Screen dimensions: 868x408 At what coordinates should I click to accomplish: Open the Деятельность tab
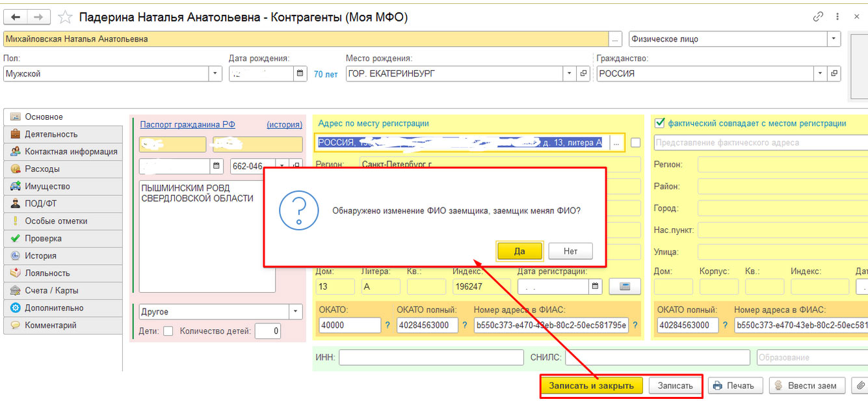click(x=62, y=134)
